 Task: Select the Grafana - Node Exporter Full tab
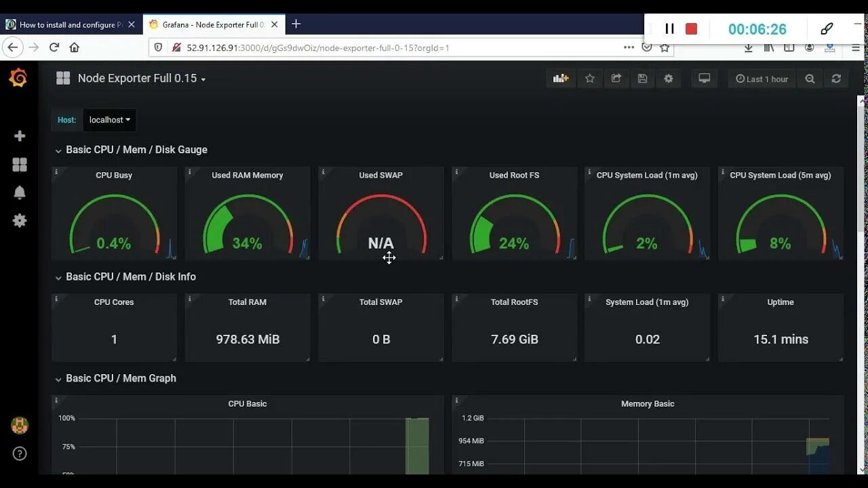(213, 24)
